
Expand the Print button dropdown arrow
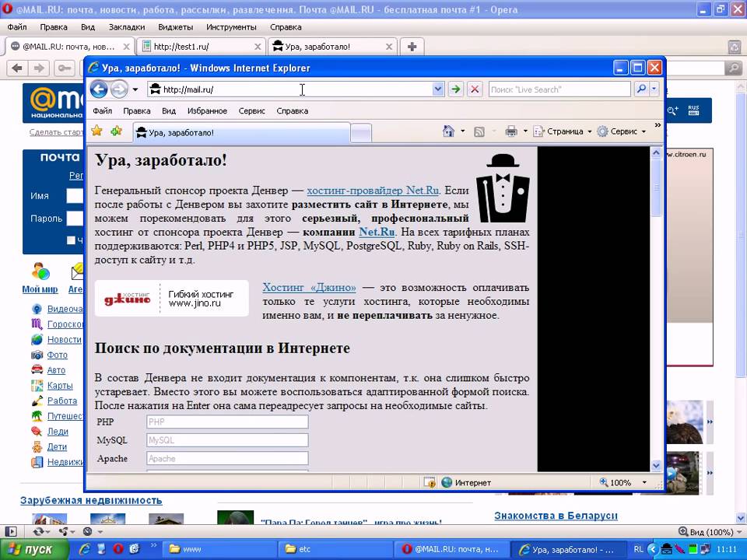click(525, 131)
